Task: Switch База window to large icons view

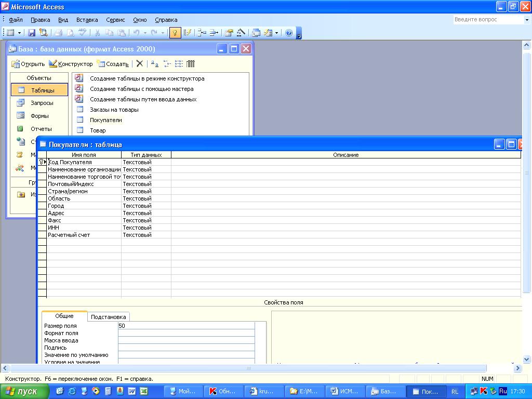Action: coord(155,63)
